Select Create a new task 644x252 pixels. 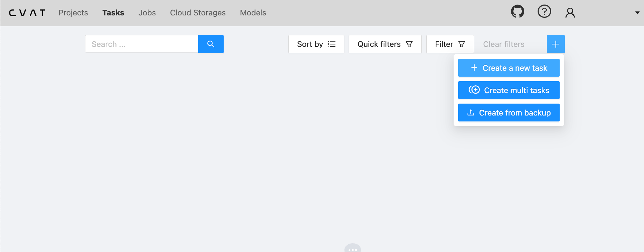tap(509, 68)
